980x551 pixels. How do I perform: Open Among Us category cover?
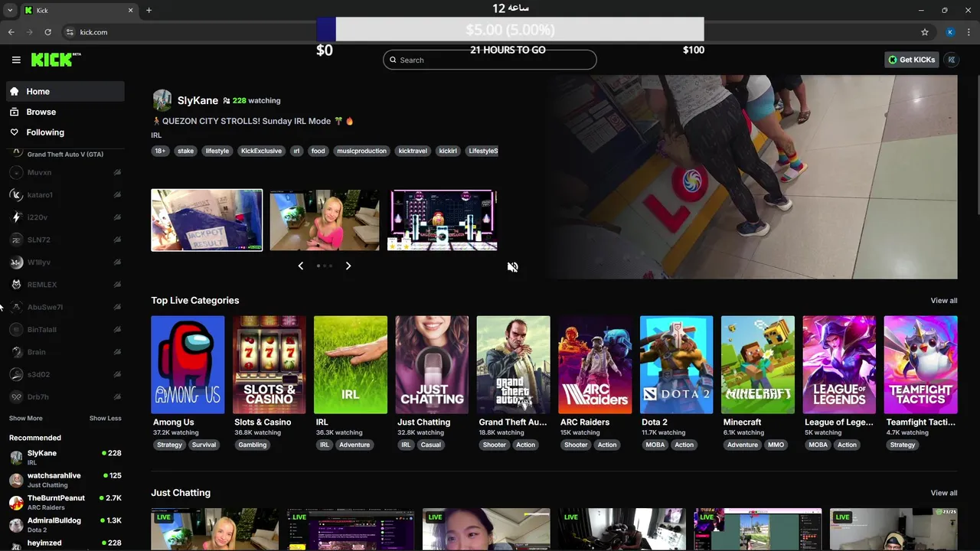coord(188,364)
